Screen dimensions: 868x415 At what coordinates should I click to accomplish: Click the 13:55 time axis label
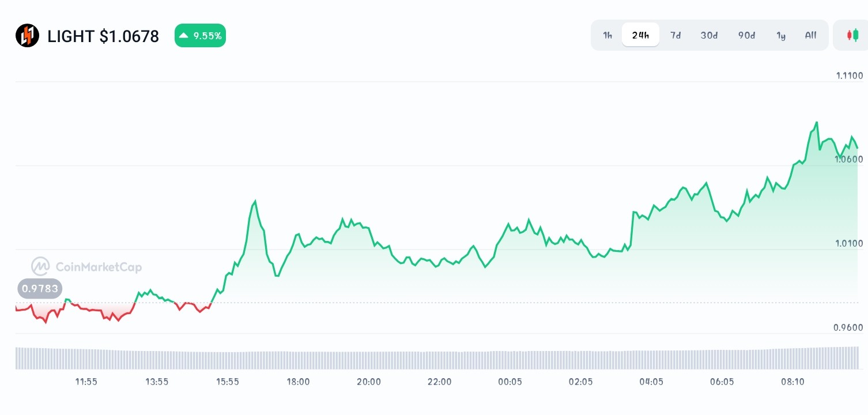click(157, 382)
